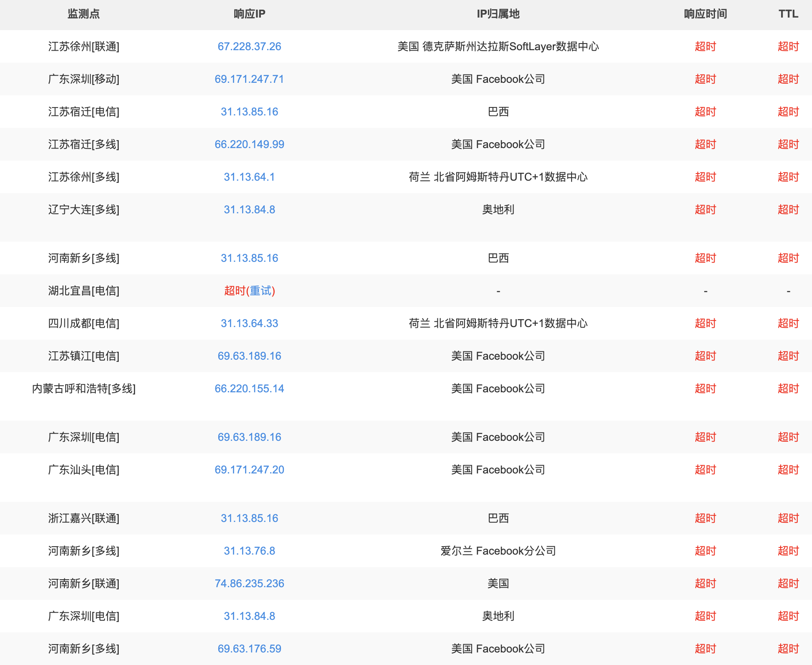Click IP 69.63.189.16 in 广东深圳[电信] row

click(x=249, y=437)
